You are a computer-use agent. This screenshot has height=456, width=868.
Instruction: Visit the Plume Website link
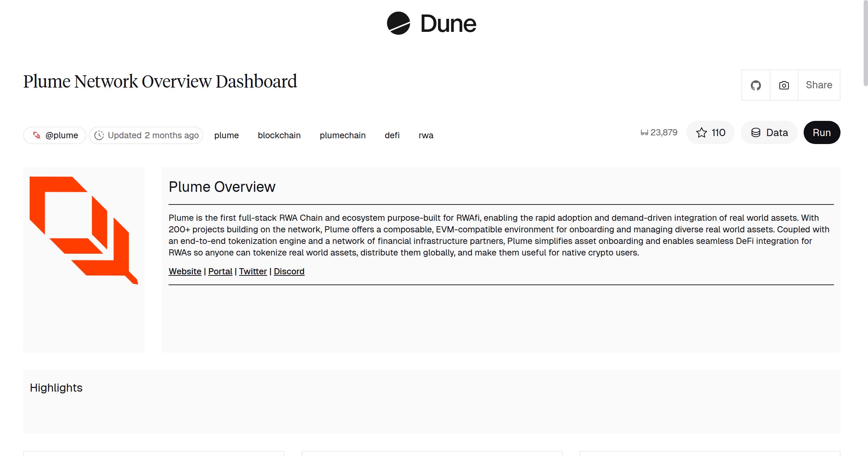click(185, 271)
